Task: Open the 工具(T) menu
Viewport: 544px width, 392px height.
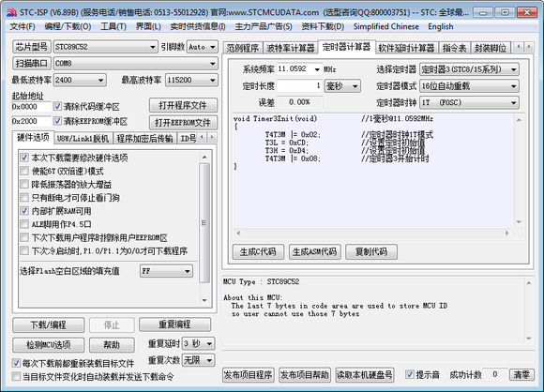Action: click(113, 26)
